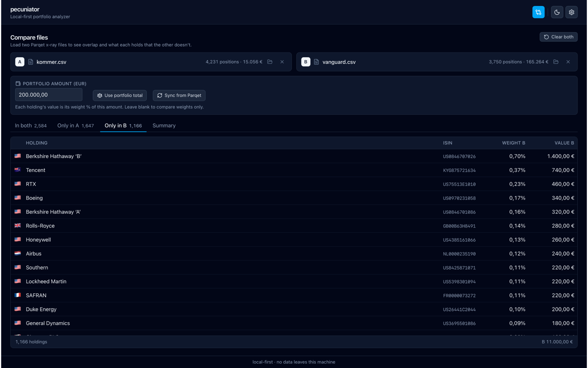This screenshot has height=368, width=588.
Task: Click the B 11.000,00 € footer total
Action: pyautogui.click(x=557, y=342)
